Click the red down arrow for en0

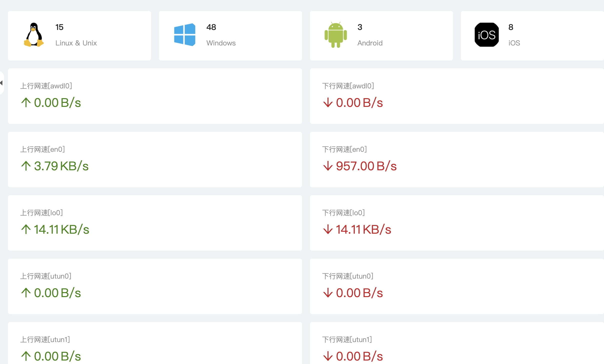pyautogui.click(x=328, y=166)
